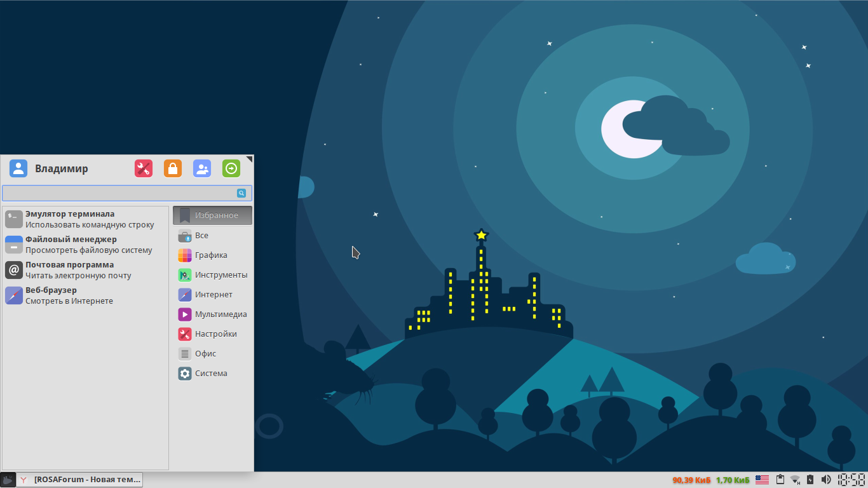Click the resize grip in the menu corner
Viewport: 868px width, 488px height.
250,159
